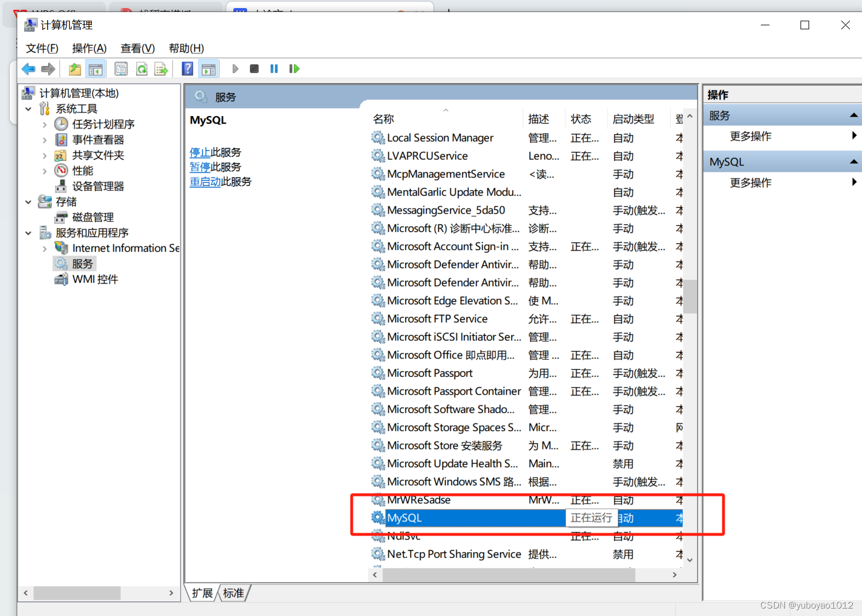Screen dimensions: 862x616
Task: Click the Restart Service toolbar icon
Action: coord(294,69)
